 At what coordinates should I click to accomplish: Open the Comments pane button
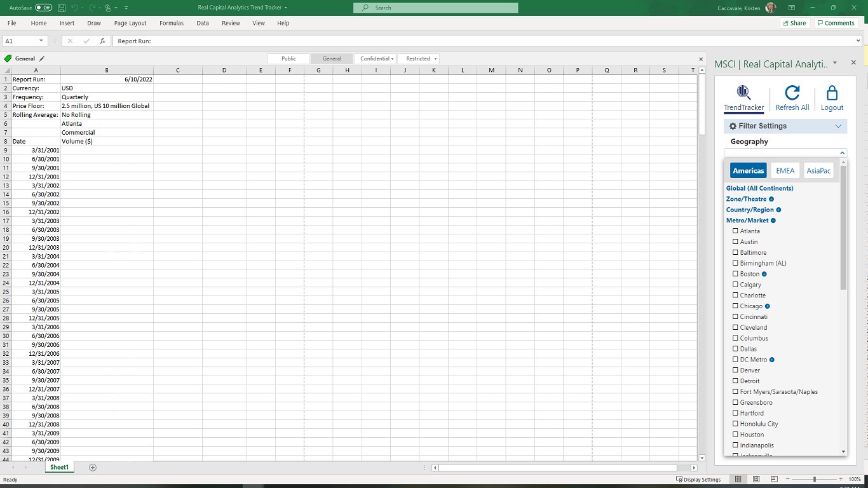click(x=836, y=23)
